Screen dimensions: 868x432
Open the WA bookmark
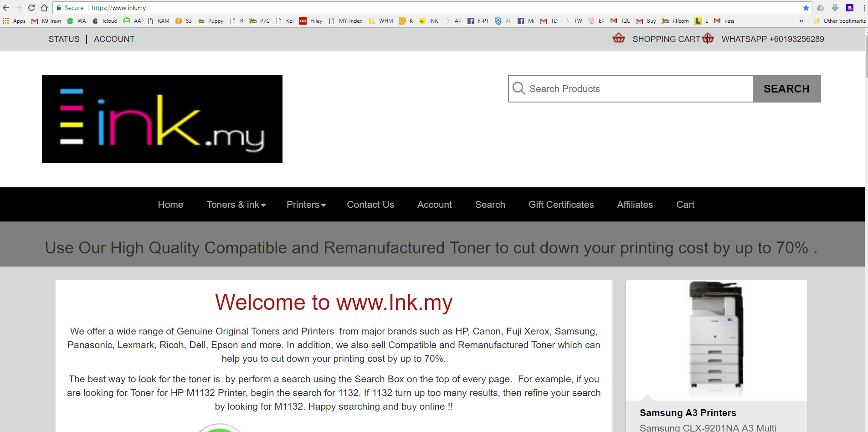coord(77,21)
